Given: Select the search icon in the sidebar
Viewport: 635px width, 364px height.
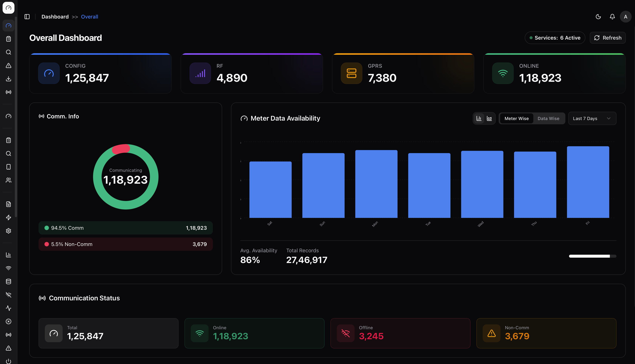Looking at the screenshot, I should pos(8,52).
